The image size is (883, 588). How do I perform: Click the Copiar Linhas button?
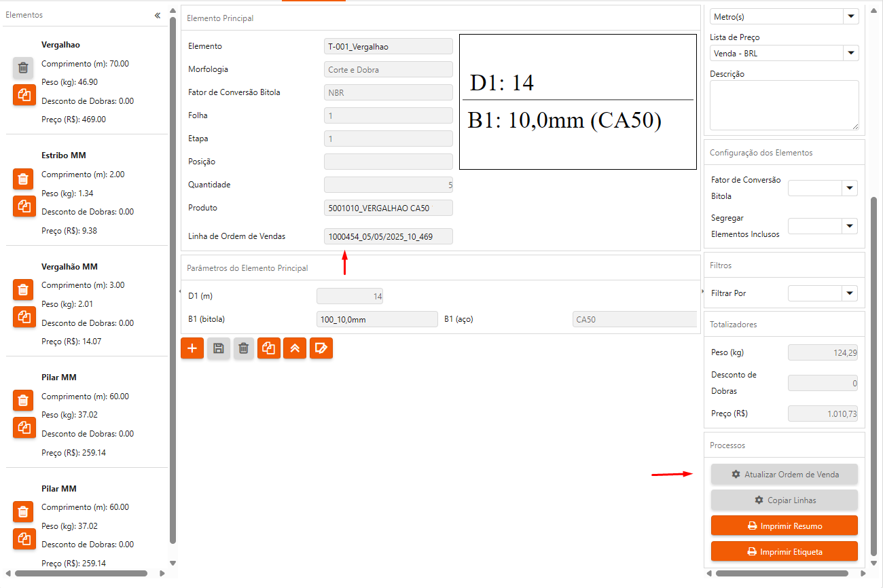click(x=784, y=500)
